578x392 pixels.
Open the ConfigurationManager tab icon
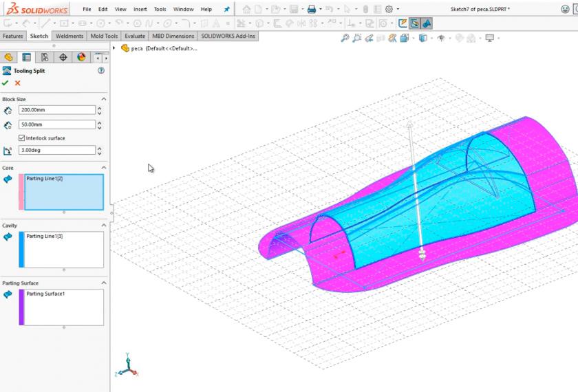(x=45, y=57)
